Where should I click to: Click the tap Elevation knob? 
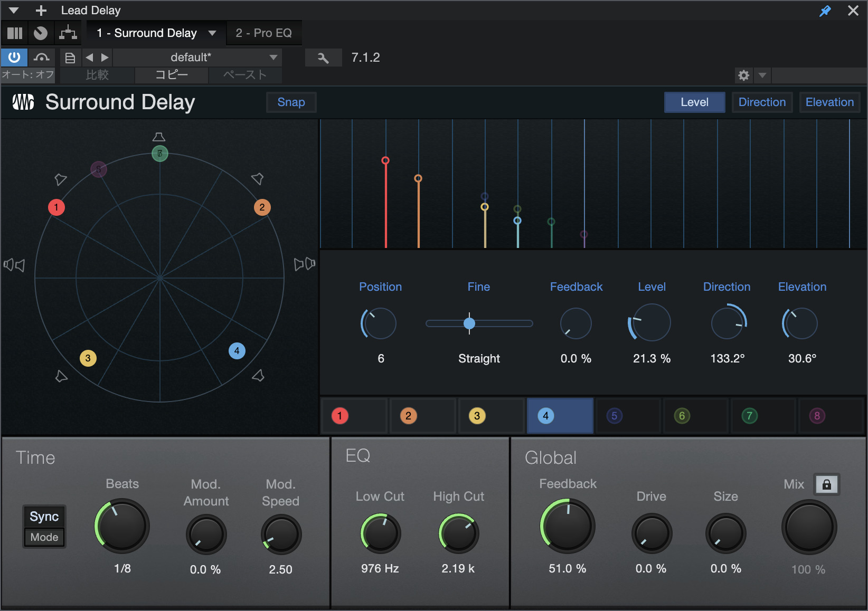pyautogui.click(x=801, y=323)
